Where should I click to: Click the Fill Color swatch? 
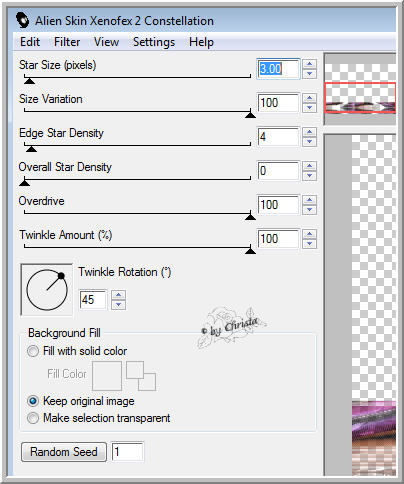tap(107, 376)
